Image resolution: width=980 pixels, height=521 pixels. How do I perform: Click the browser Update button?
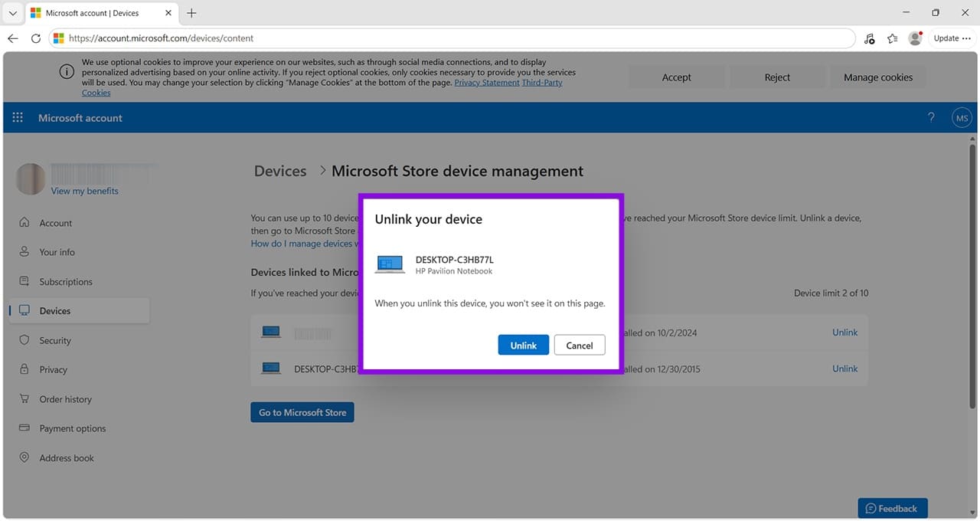[952, 38]
